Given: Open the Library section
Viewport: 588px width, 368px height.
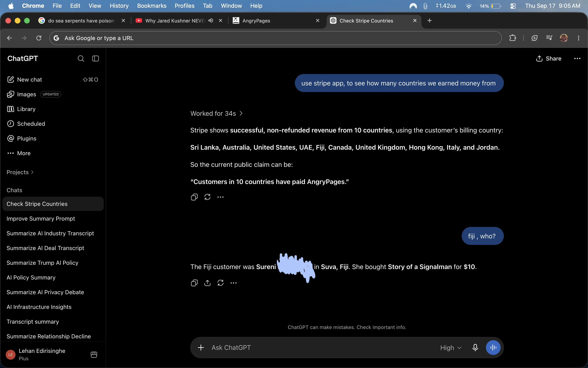Looking at the screenshot, I should pyautogui.click(x=53, y=109).
